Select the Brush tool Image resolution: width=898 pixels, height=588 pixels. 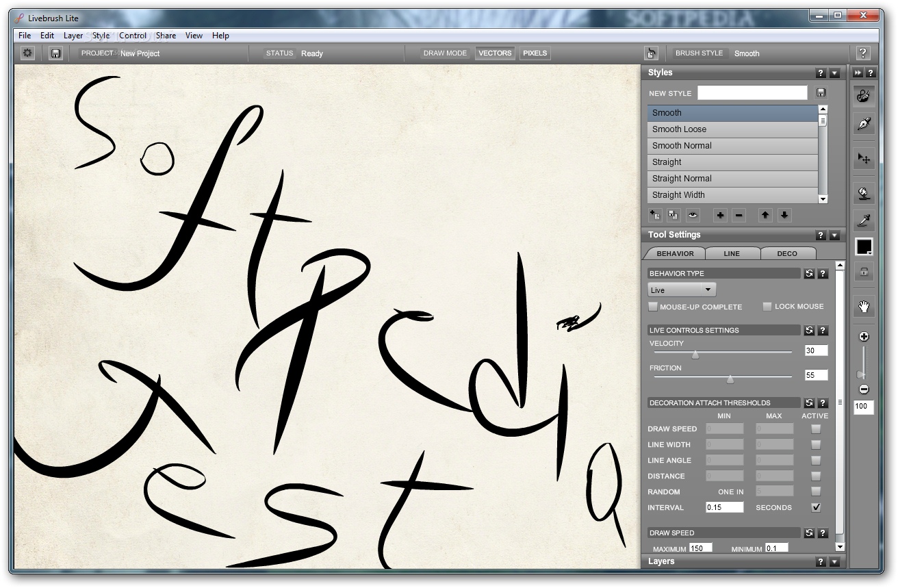tap(864, 96)
